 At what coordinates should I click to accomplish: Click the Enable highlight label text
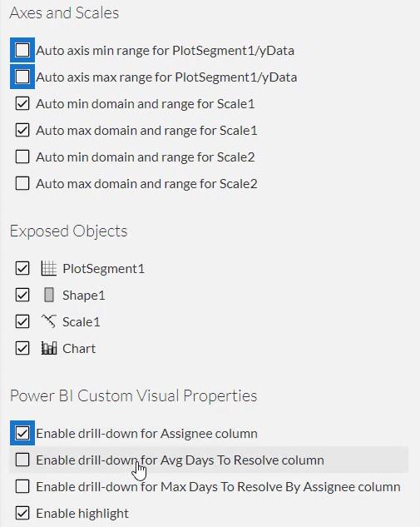[x=82, y=514]
